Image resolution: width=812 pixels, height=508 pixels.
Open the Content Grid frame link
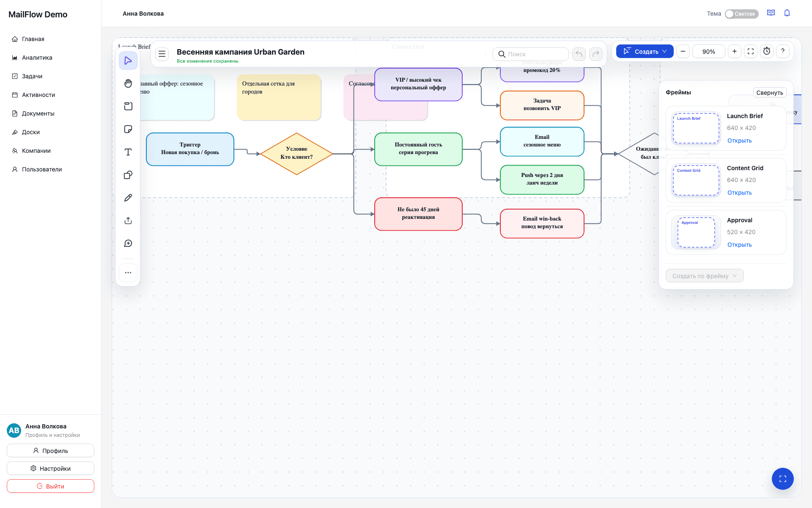739,193
